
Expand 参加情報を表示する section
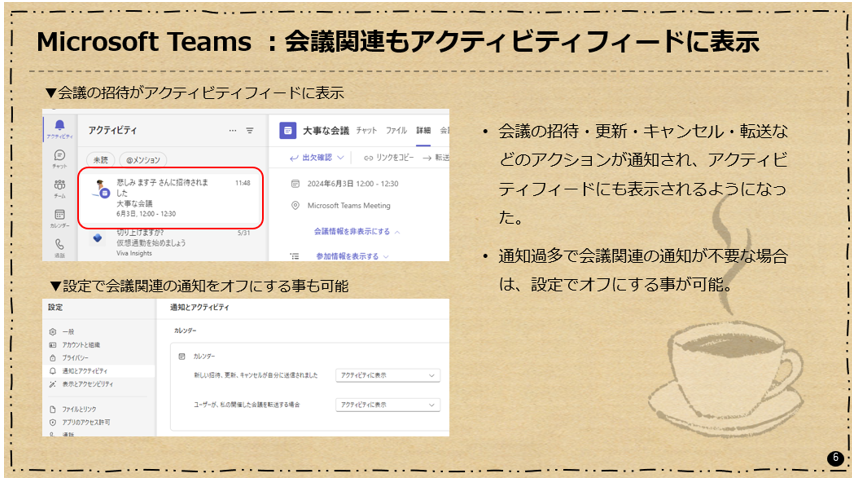pos(352,256)
